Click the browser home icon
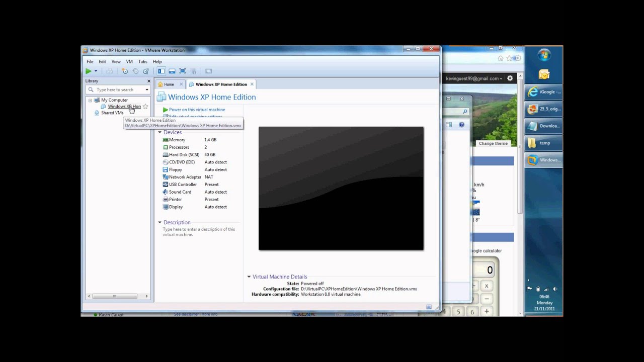 501,58
